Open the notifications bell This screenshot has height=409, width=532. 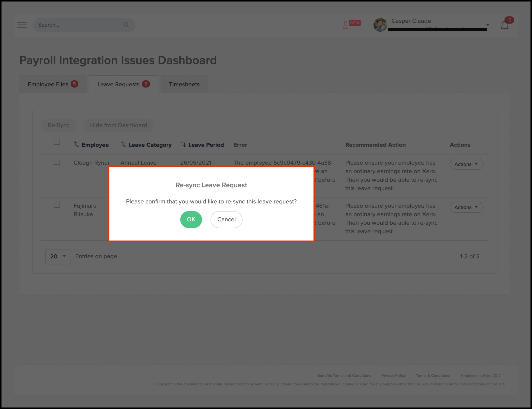504,25
